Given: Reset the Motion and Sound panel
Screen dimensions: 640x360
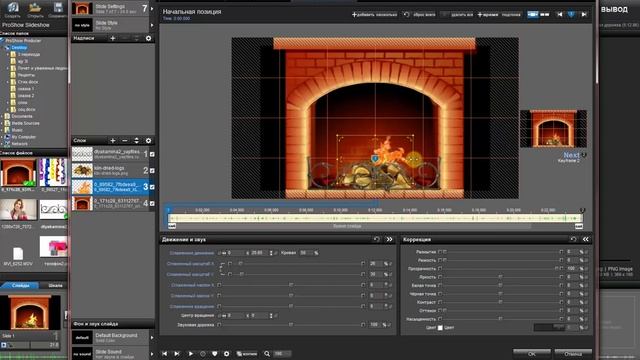Looking at the screenshot, I should [377, 239].
